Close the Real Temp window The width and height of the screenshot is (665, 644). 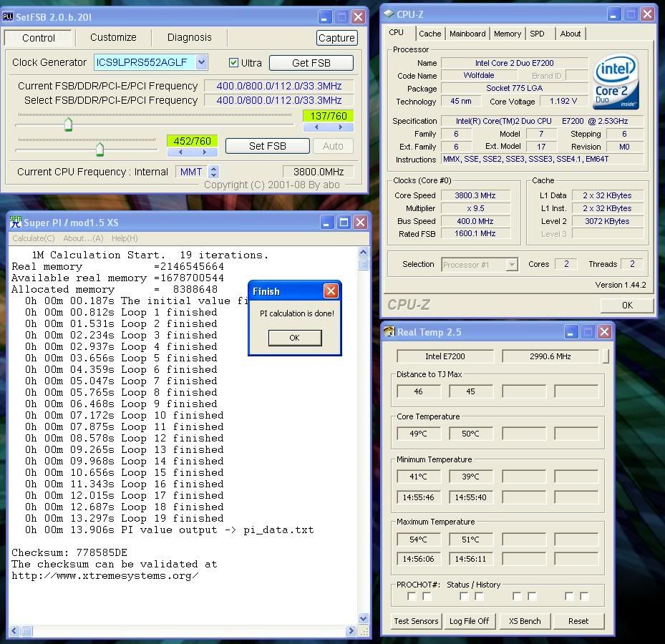(x=605, y=332)
